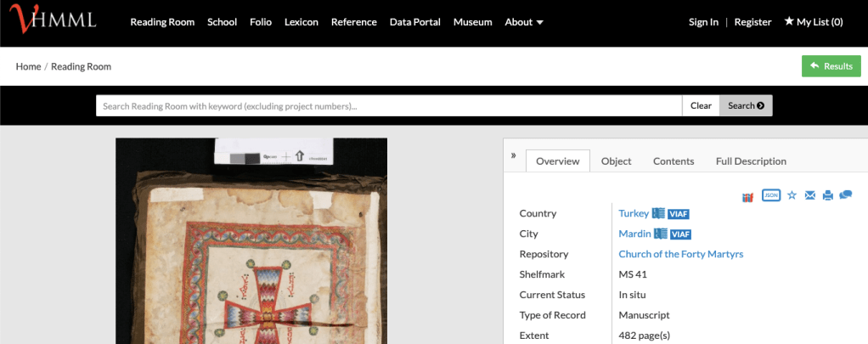Viewport: 868px width, 344px height.
Task: Expand the About dropdown menu
Action: tap(524, 22)
